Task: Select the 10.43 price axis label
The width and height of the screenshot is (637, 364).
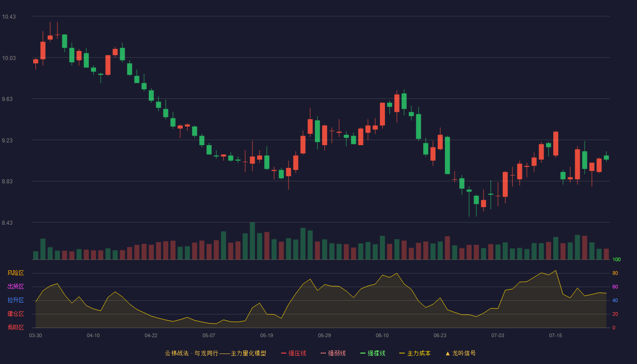Action: point(9,17)
